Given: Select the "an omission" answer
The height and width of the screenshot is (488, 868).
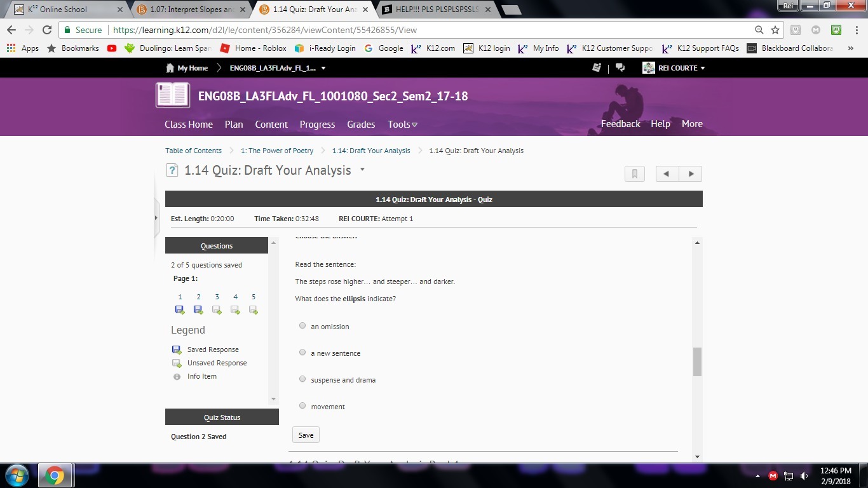Looking at the screenshot, I should 302,325.
